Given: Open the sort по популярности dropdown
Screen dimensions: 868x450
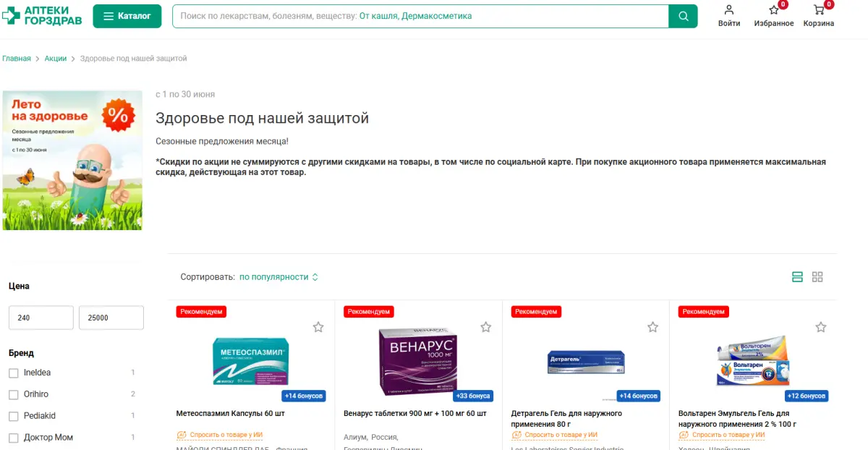Looking at the screenshot, I should coord(278,277).
